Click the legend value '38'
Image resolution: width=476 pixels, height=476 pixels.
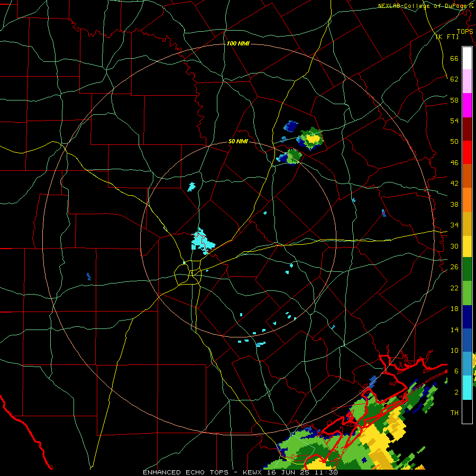pos(454,205)
